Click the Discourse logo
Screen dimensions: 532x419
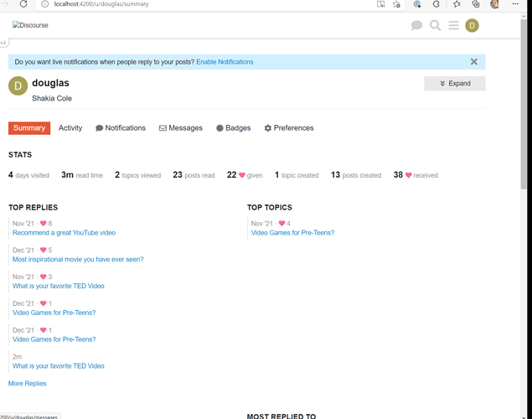tap(30, 25)
